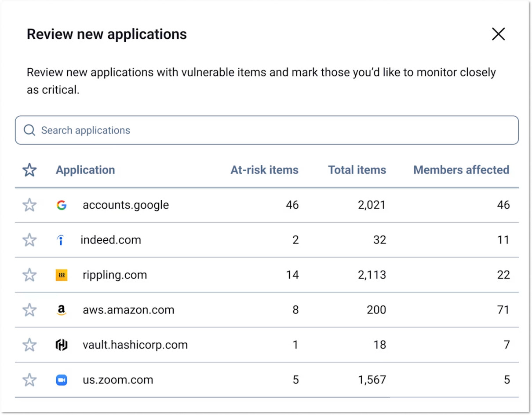This screenshot has height=415, width=532.
Task: Star the vault.hashicorp.com entry
Action: click(29, 345)
